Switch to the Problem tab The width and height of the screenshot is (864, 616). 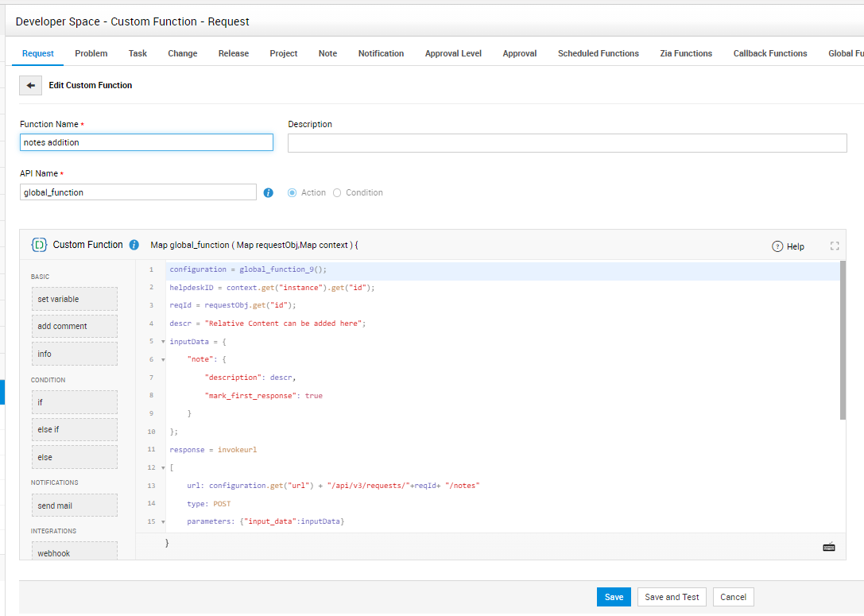click(91, 53)
